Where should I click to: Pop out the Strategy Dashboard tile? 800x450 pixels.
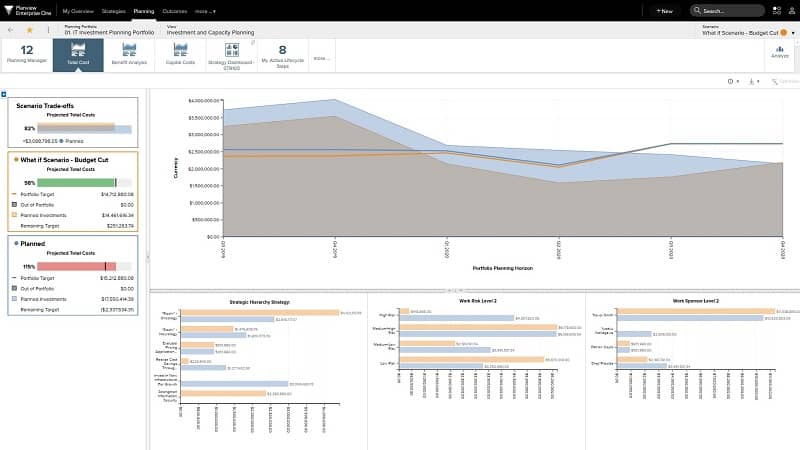coord(253,42)
